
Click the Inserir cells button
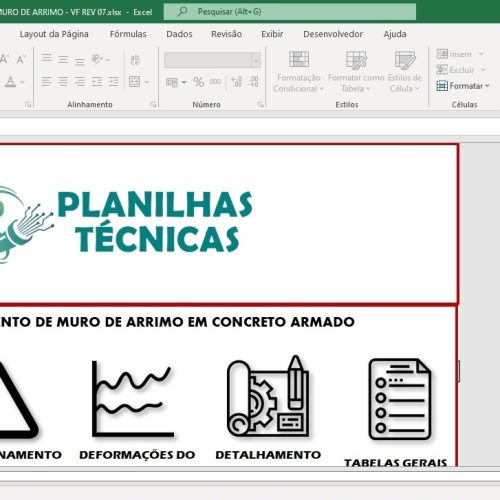click(x=454, y=54)
